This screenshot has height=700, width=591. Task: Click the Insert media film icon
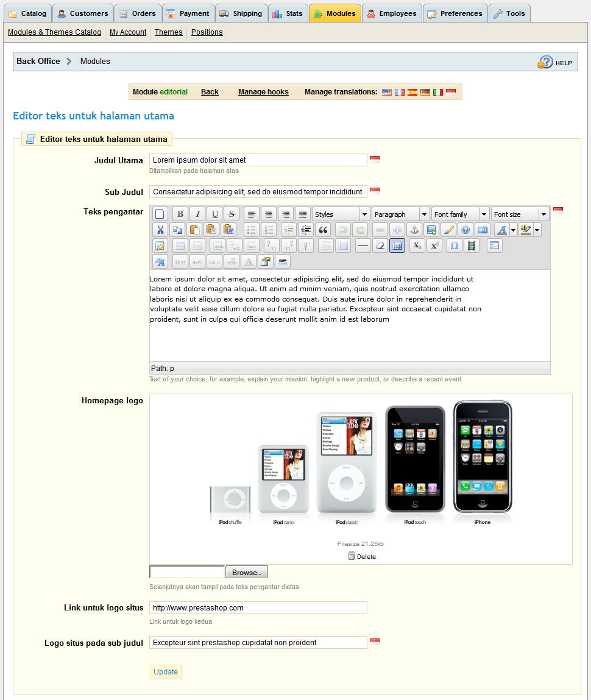coord(472,246)
